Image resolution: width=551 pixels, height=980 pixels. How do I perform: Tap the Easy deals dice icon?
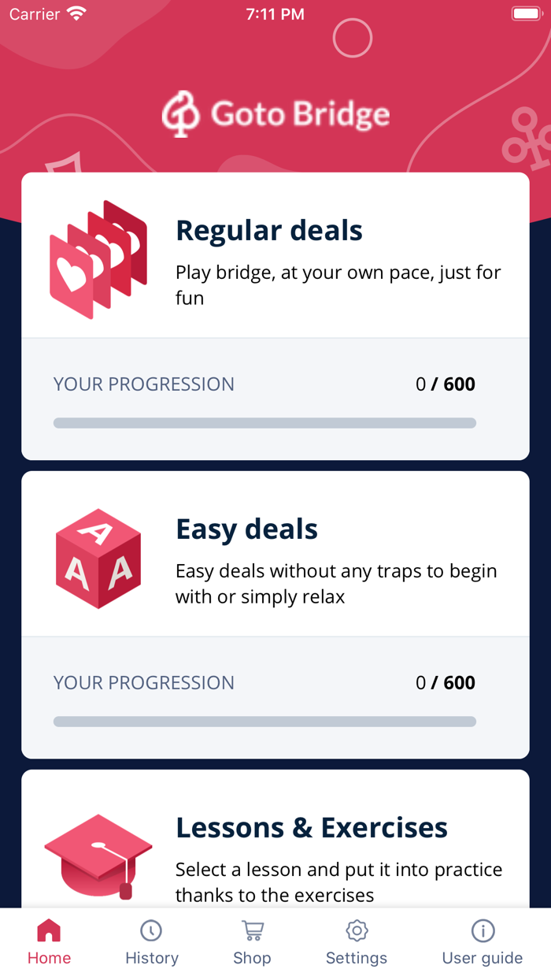[98, 559]
